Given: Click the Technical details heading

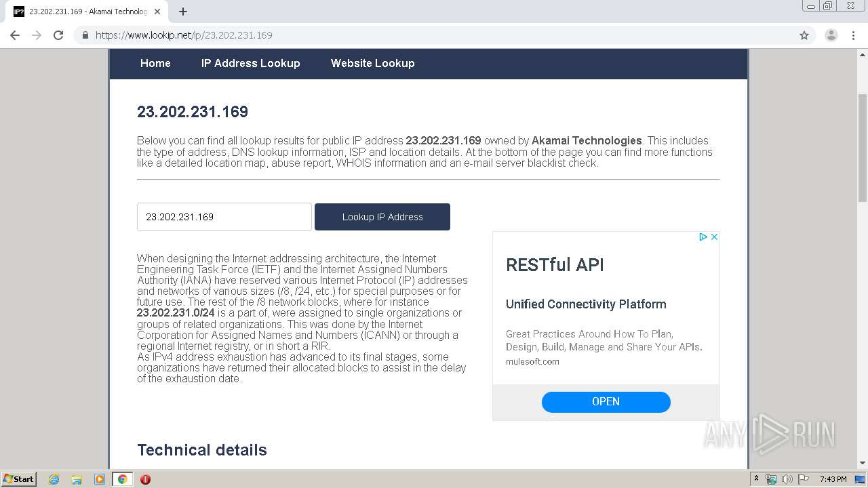Looking at the screenshot, I should 202,450.
